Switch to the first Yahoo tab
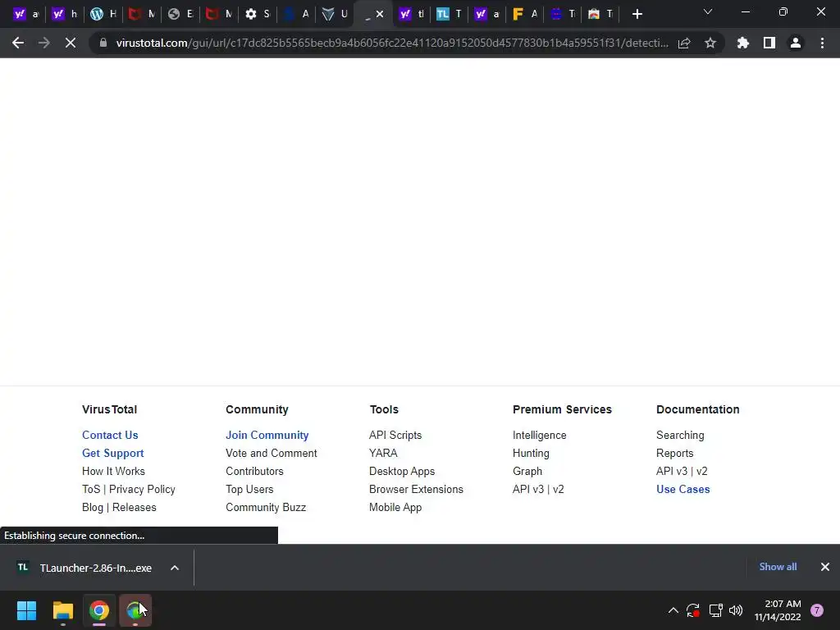 26,15
